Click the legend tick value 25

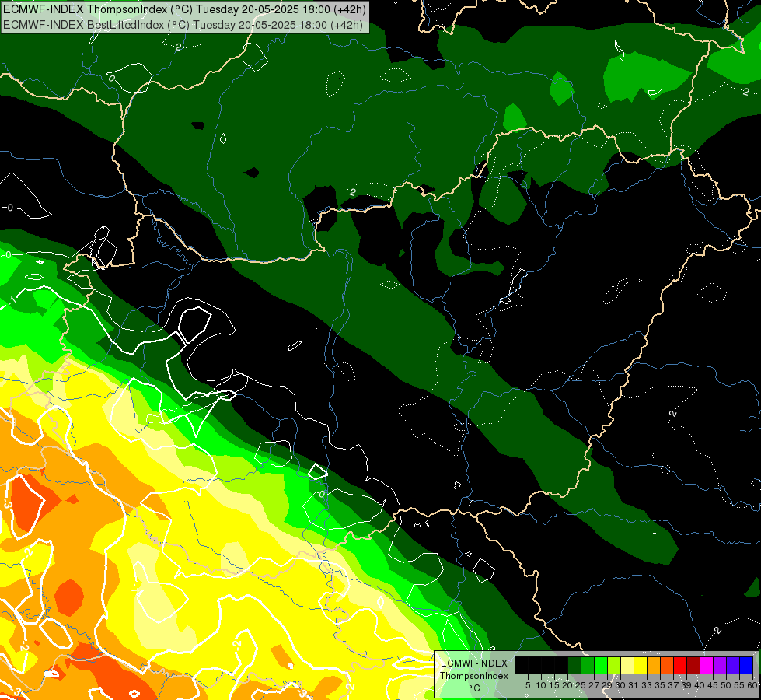tap(581, 685)
